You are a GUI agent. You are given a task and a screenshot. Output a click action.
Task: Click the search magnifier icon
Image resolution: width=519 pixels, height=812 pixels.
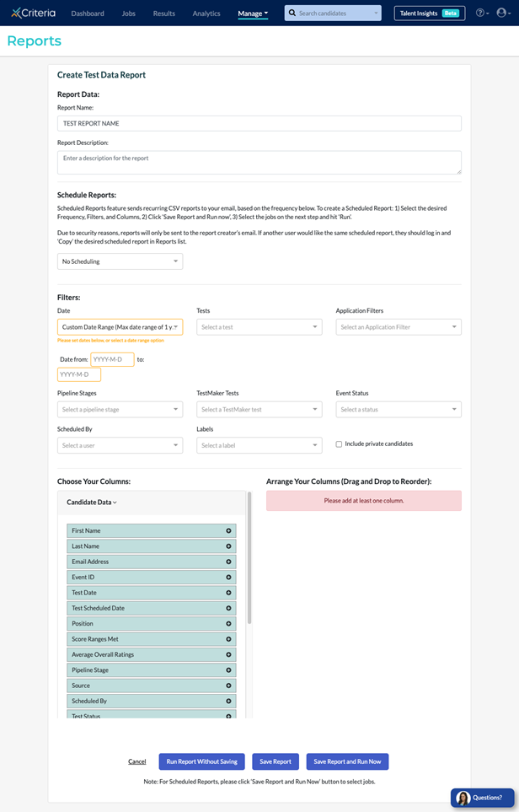[292, 13]
